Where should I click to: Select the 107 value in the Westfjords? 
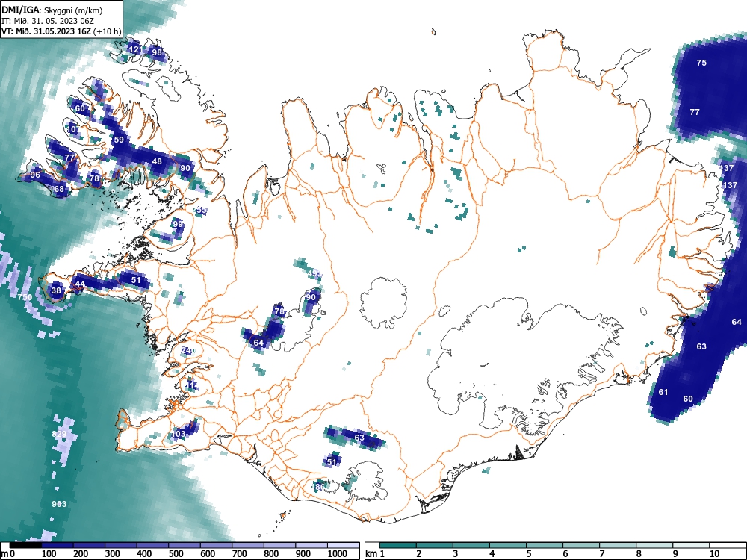coord(73,129)
